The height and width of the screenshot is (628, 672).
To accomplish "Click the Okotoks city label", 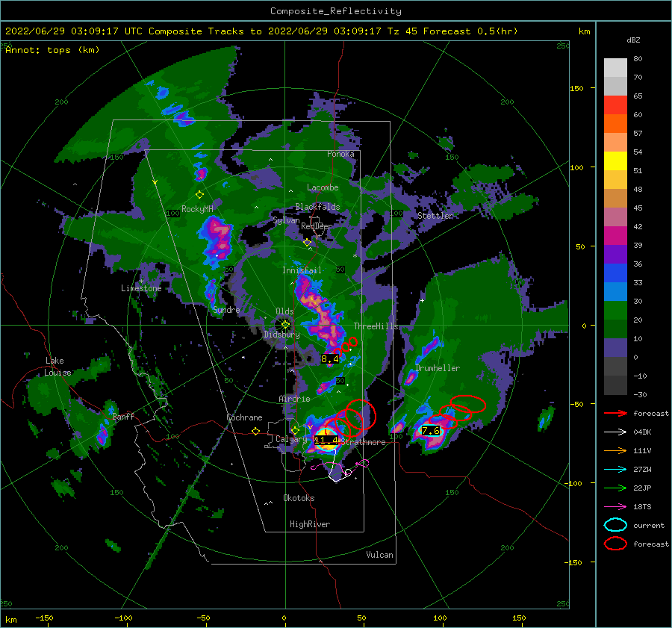I will click(299, 498).
